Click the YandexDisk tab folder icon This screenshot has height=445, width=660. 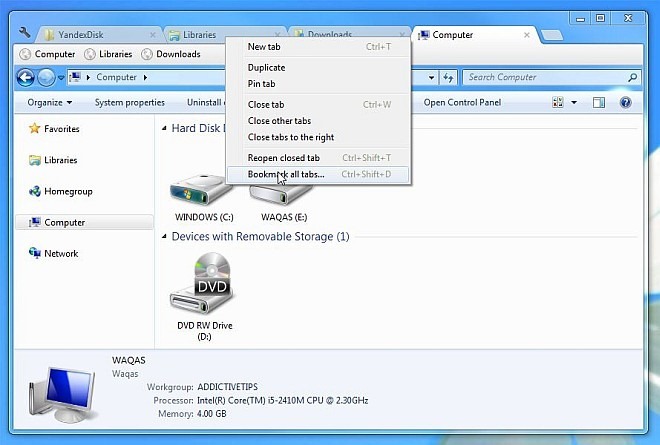(x=49, y=35)
